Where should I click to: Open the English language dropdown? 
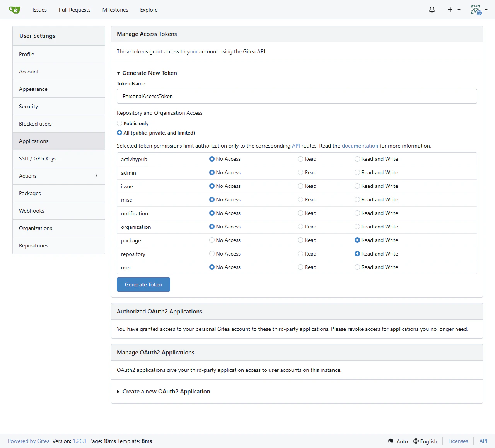click(x=425, y=441)
